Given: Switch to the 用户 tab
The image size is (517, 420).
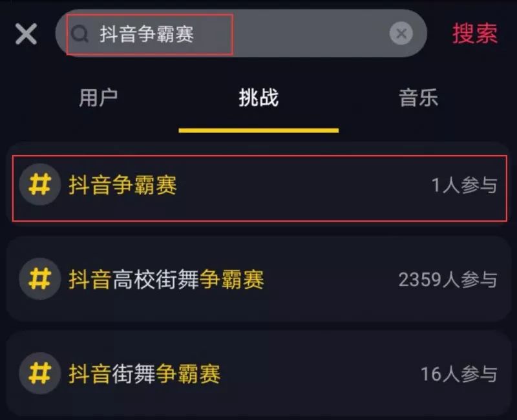Looking at the screenshot, I should [x=98, y=98].
